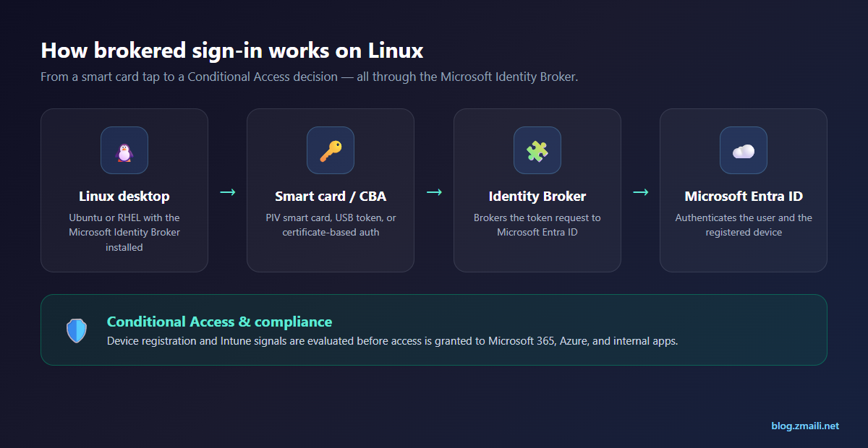The width and height of the screenshot is (868, 448).
Task: Select the "Linux desktop" card title
Action: pyautogui.click(x=124, y=196)
